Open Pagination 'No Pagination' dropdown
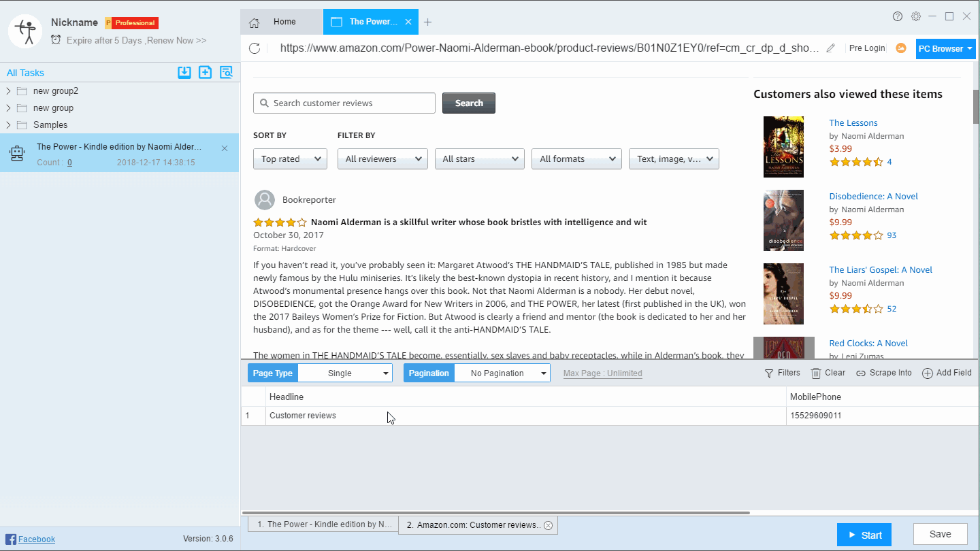This screenshot has height=551, width=980. (x=502, y=373)
